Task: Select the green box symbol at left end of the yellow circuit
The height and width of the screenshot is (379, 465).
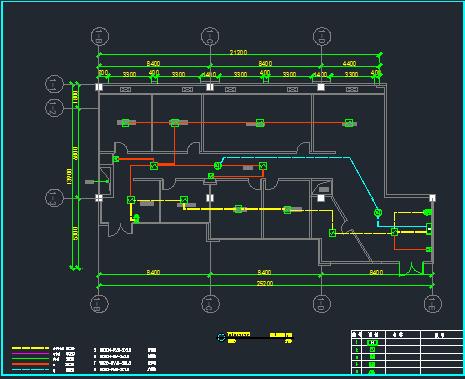Action: tap(131, 200)
